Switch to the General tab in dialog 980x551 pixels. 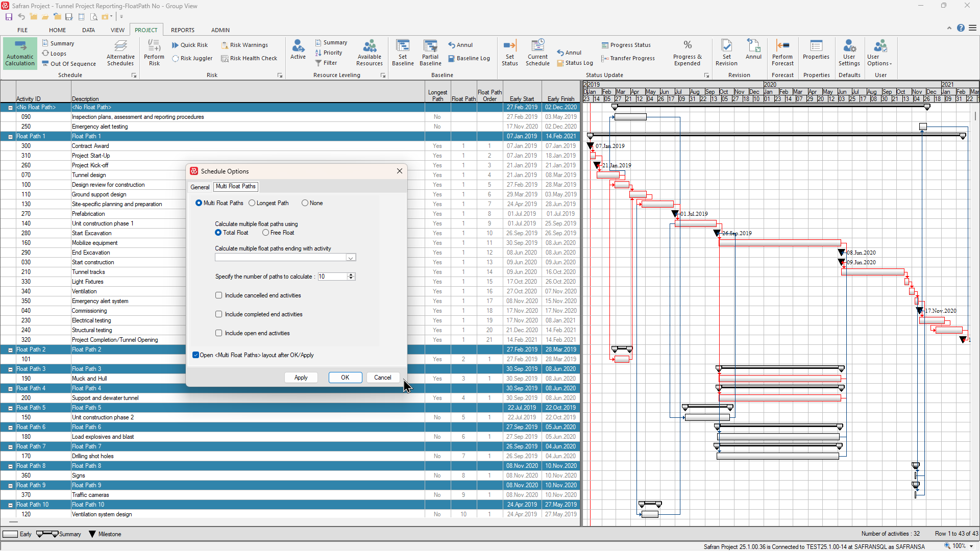200,187
